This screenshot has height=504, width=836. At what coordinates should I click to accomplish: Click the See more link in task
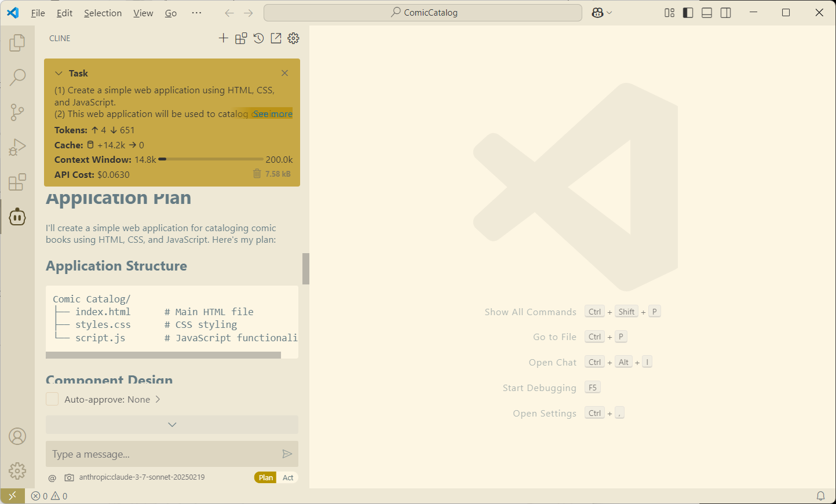tap(273, 114)
